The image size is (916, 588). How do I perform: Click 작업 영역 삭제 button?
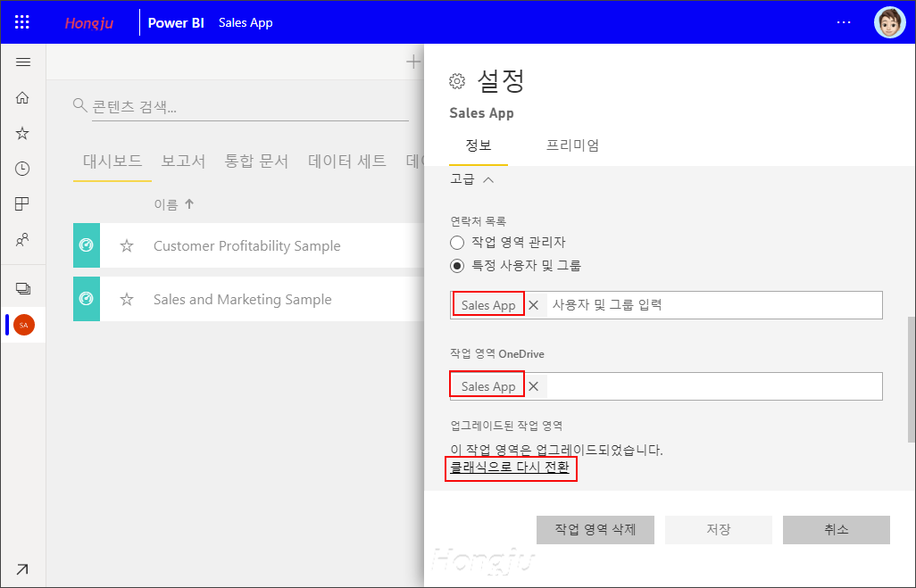tap(595, 530)
